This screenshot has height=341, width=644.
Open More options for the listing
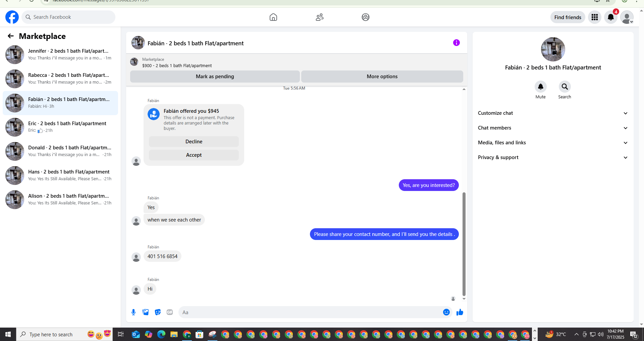[x=382, y=77]
